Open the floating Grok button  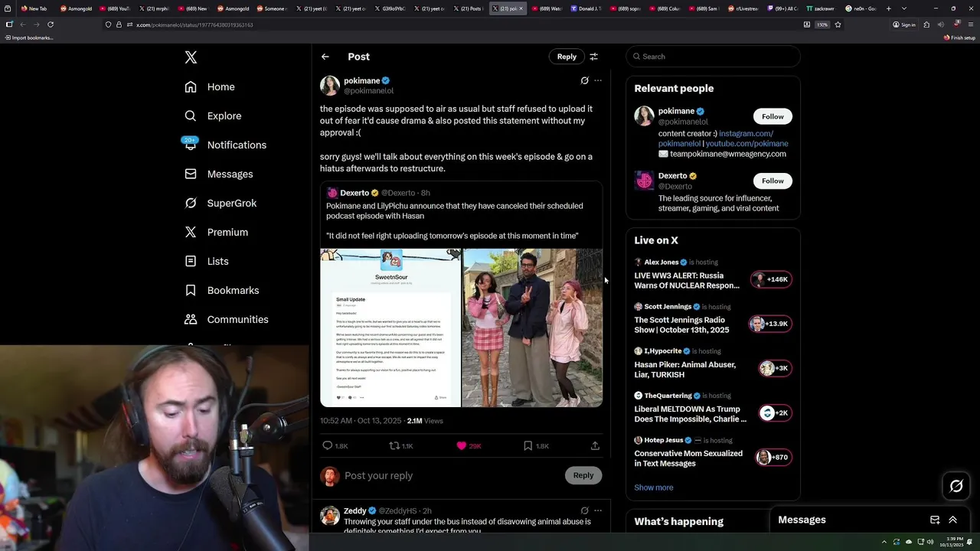tap(956, 486)
